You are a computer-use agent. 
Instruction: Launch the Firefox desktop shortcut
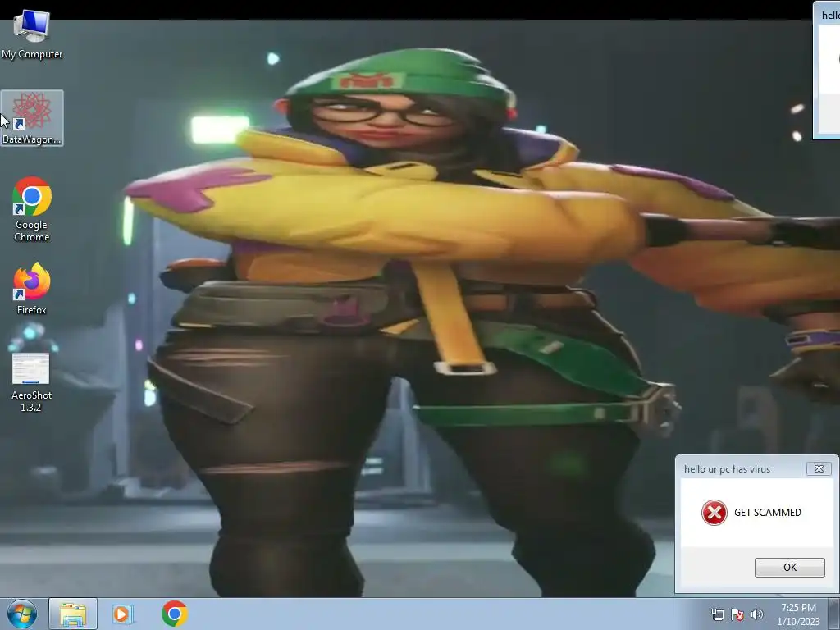pyautogui.click(x=32, y=289)
